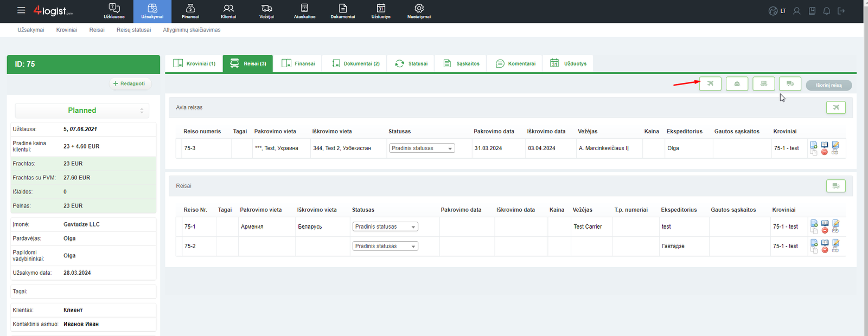Click the contact person Иванов Иван
This screenshot has height=336, width=868.
point(81,324)
